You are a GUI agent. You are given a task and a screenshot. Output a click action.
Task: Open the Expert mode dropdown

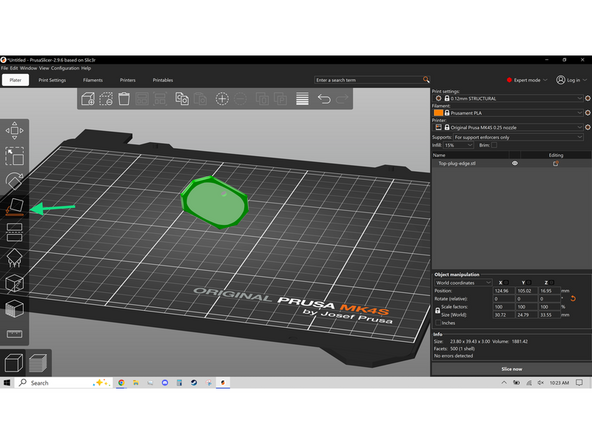(527, 80)
